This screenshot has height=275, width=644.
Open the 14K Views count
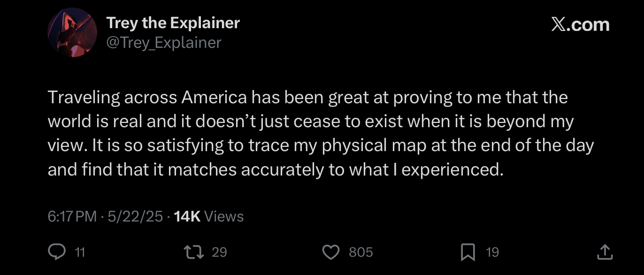pos(208,216)
